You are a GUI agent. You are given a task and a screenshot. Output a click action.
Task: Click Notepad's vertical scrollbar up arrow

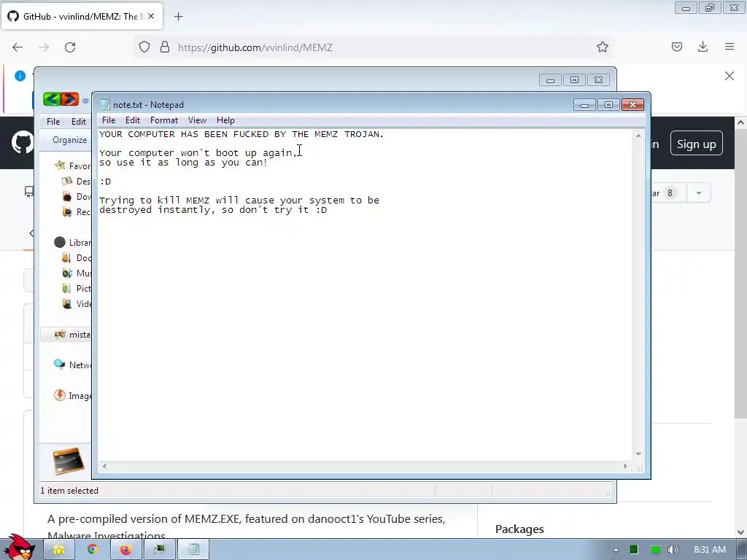(638, 136)
